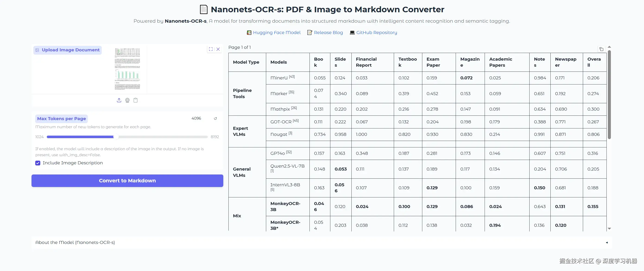Image resolution: width=644 pixels, height=271 pixels.
Task: Remove the uploaded image with X icon
Action: [218, 49]
